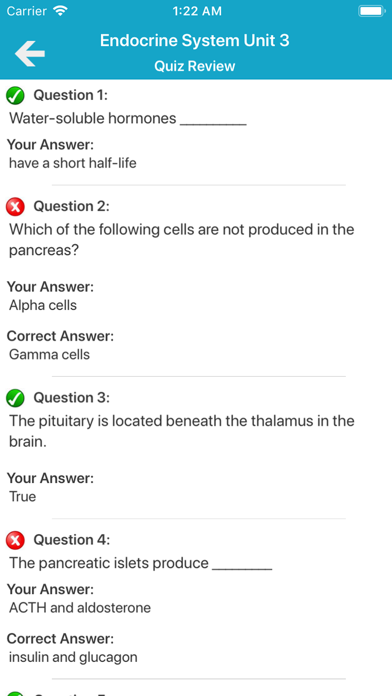The image size is (392, 696).
Task: Select the Endocrine System Unit 3 title
Action: 194,40
